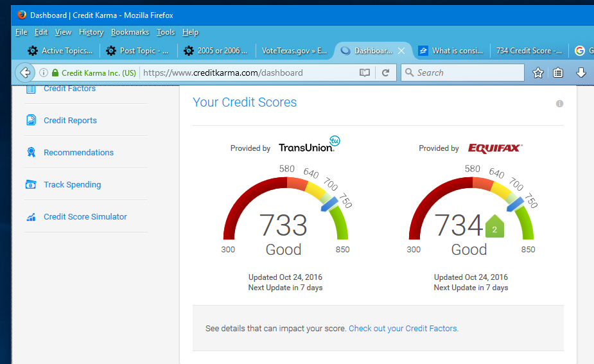Switch to the 2005 or 2006 tab
594x364 pixels.
tap(216, 51)
